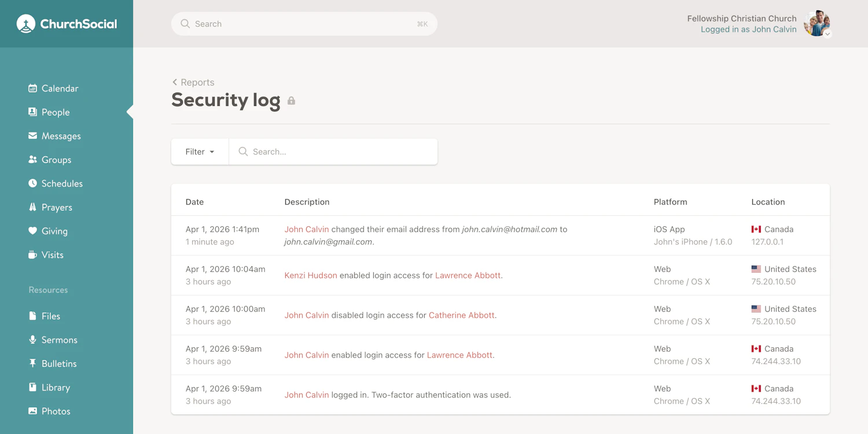Expand the account menu with the avatar chevron

click(x=827, y=35)
